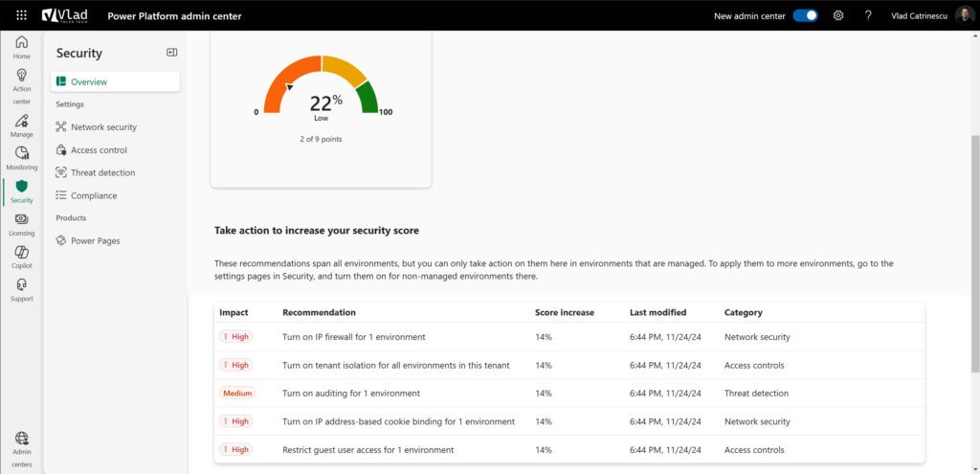Screen dimensions: 980x474
Task: Sort by Last modified column header
Action: (658, 312)
